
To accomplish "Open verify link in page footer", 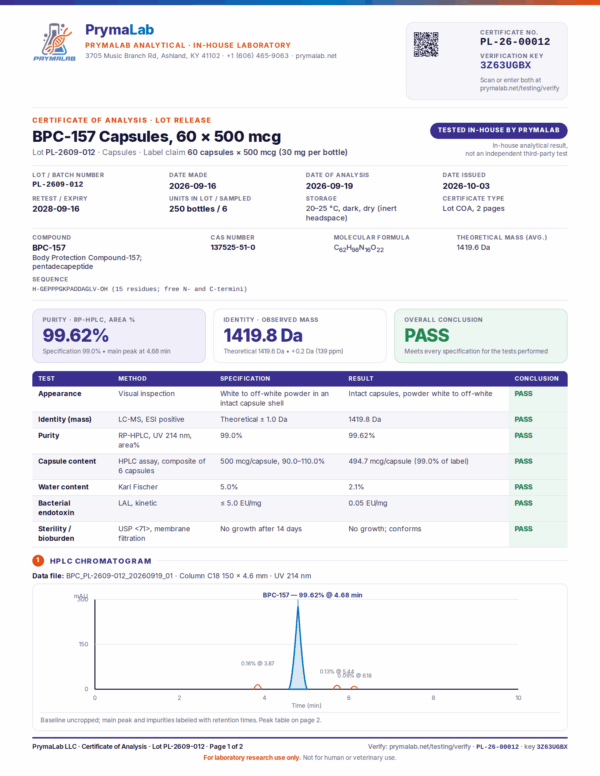I will coord(430,746).
